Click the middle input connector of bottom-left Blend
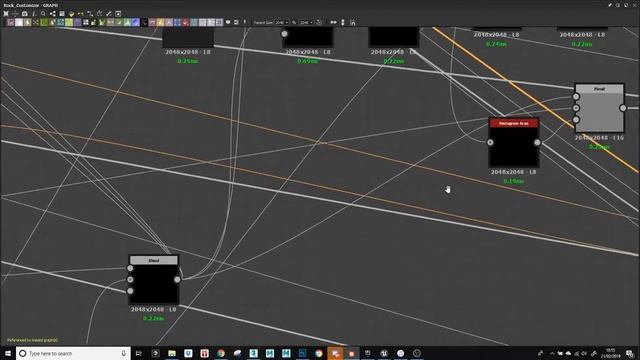The height and width of the screenshot is (360, 640). 130,280
